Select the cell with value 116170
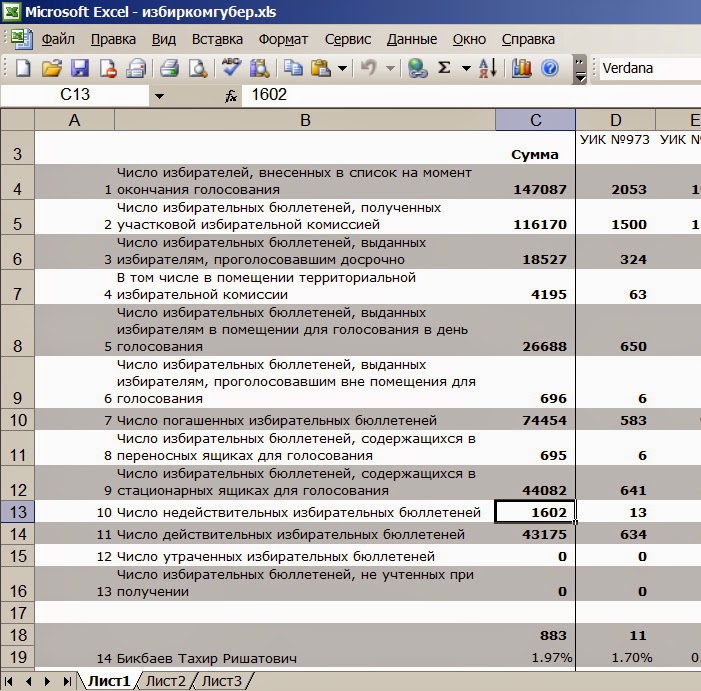The width and height of the screenshot is (701, 691). (536, 217)
